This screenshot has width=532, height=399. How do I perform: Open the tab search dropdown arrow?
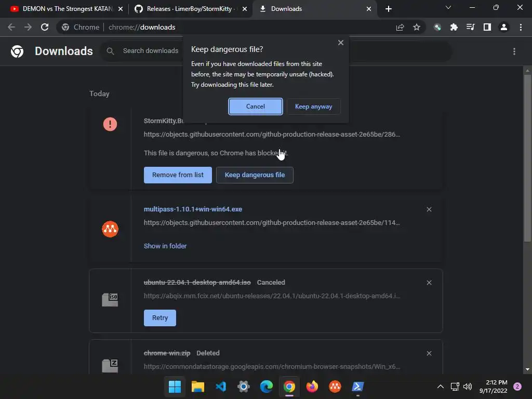click(x=448, y=7)
